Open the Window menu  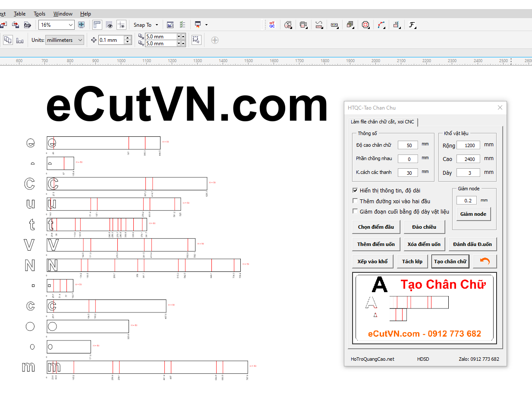tap(63, 14)
